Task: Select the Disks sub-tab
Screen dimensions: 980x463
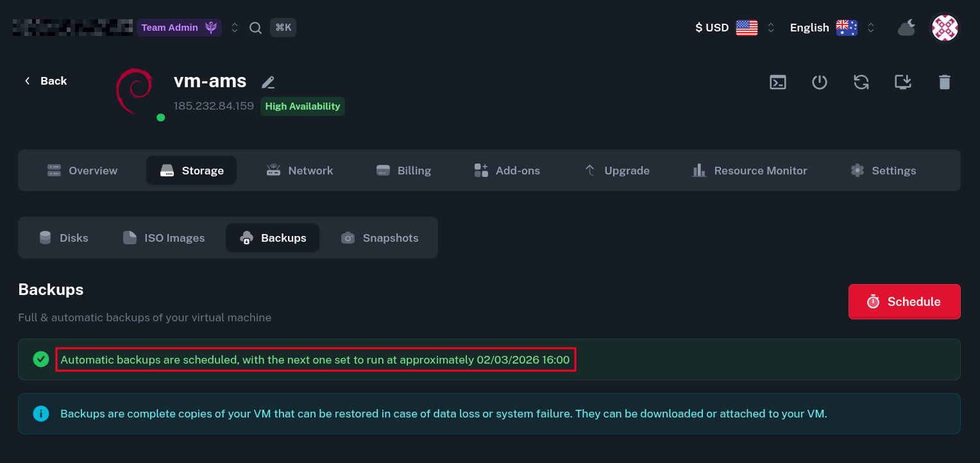Action: [x=63, y=238]
